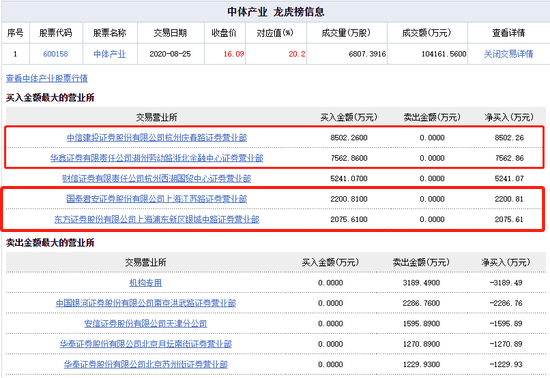This screenshot has width=550, height=378.
Task: Click the 中体产业 龙虎榜信息 title
Action: tap(276, 12)
